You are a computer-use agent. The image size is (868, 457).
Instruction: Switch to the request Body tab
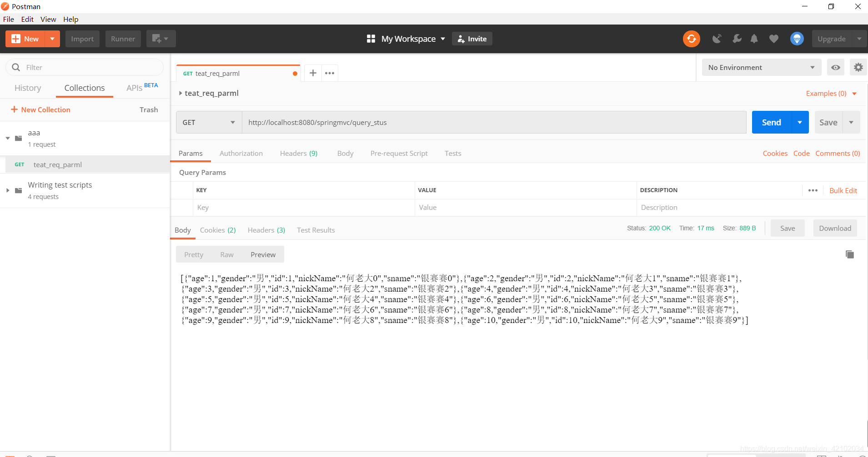(345, 154)
